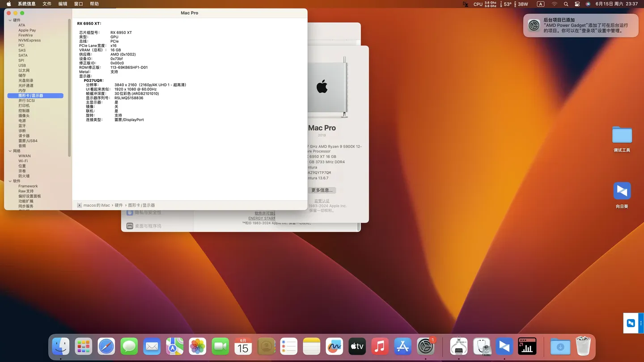Image resolution: width=644 pixels, height=362 pixels.
Task: Collapse the 网络 sidebar group
Action: (x=10, y=151)
